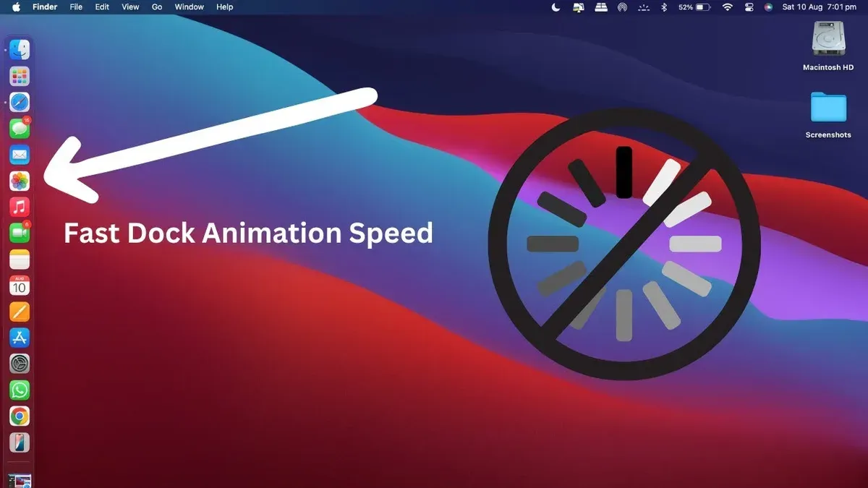The image size is (868, 488).
Task: Open Launchpad in the Dock
Action: click(x=20, y=76)
